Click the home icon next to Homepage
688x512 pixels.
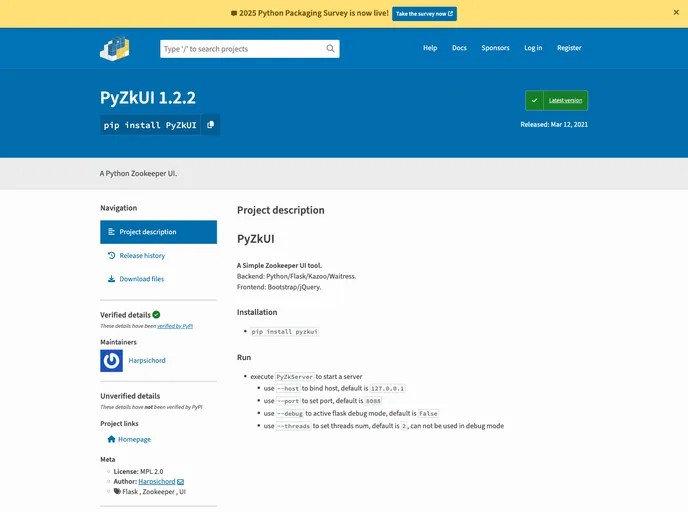click(111, 439)
